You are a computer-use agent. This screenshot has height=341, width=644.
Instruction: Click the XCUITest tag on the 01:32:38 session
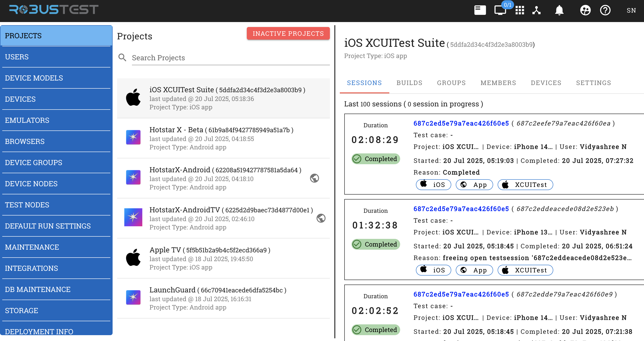coord(525,270)
